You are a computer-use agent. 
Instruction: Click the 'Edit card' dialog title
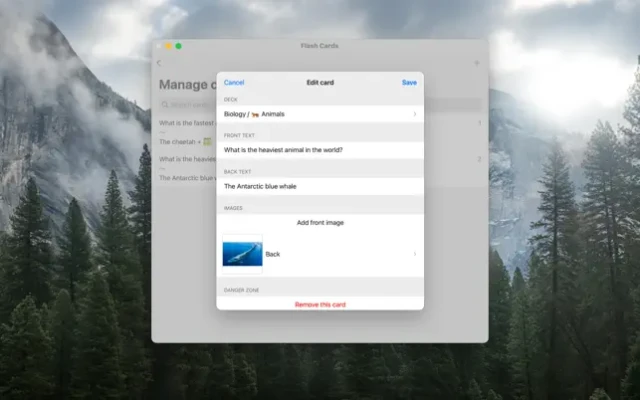(320, 82)
